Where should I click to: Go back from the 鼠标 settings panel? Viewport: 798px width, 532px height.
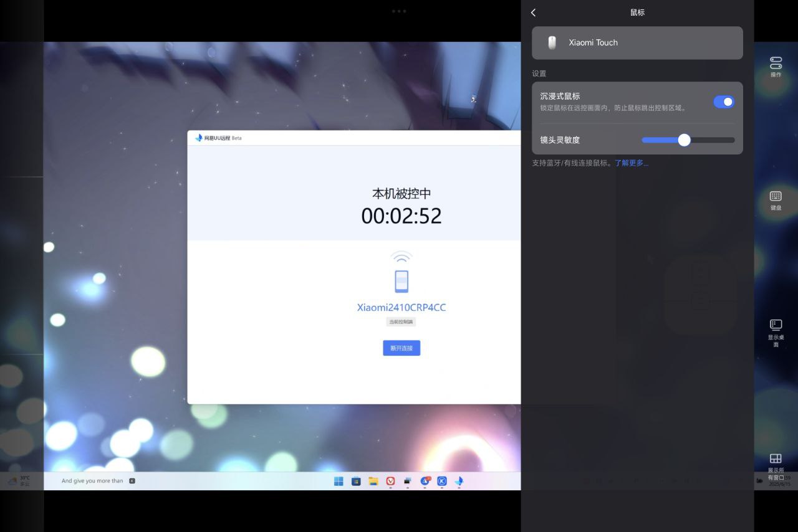click(533, 12)
